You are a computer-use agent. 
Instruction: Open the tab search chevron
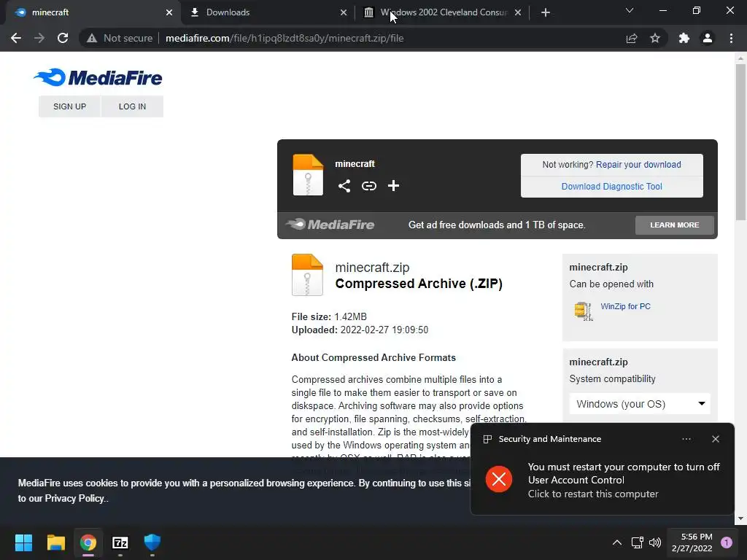coord(630,10)
